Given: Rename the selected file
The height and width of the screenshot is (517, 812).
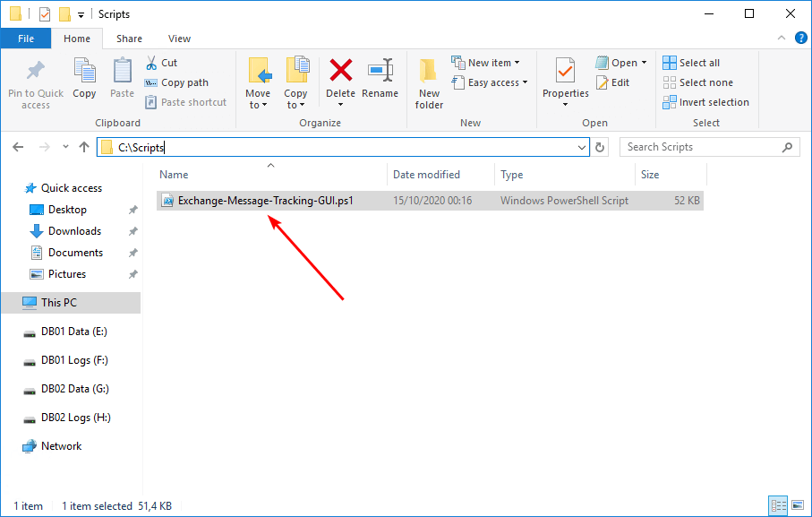Looking at the screenshot, I should click(380, 78).
